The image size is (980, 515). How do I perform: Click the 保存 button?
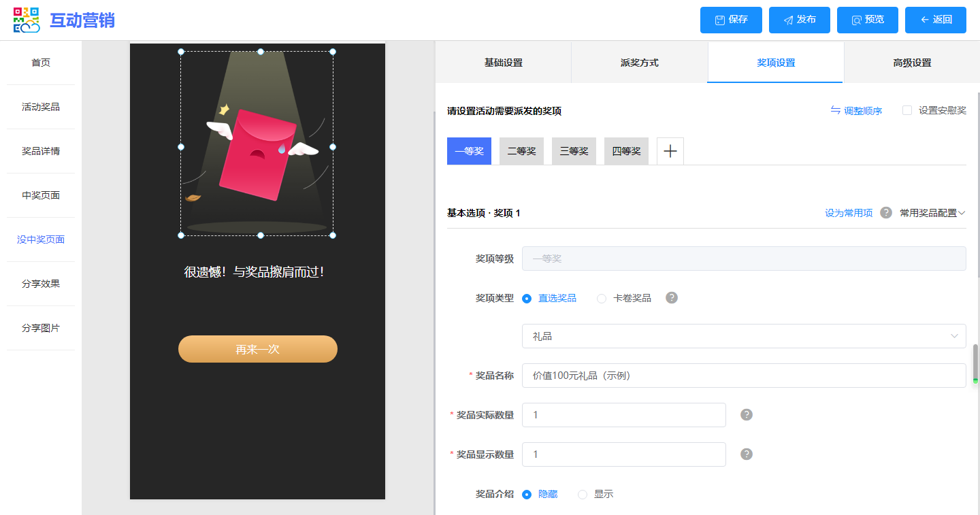pos(731,20)
